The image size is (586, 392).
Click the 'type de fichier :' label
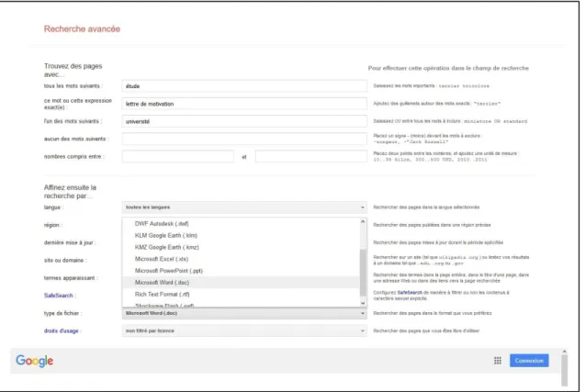[x=62, y=313]
